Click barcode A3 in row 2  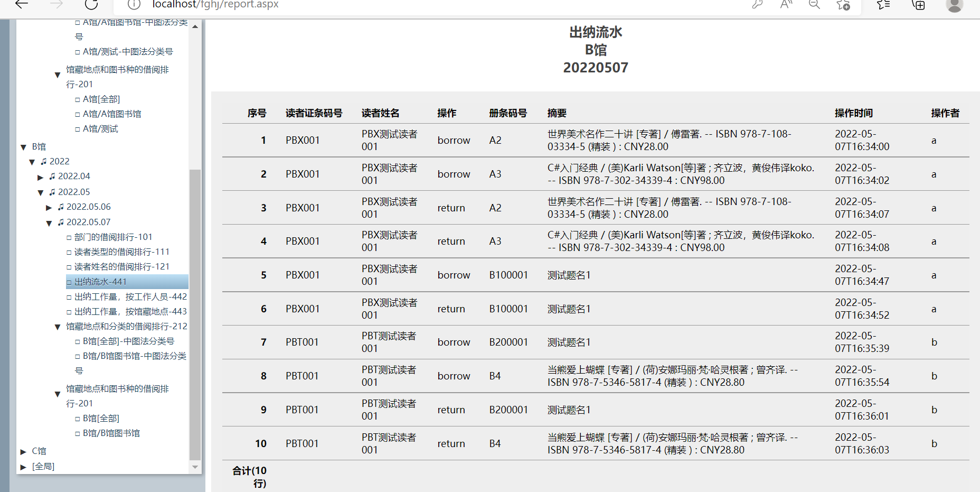(495, 174)
